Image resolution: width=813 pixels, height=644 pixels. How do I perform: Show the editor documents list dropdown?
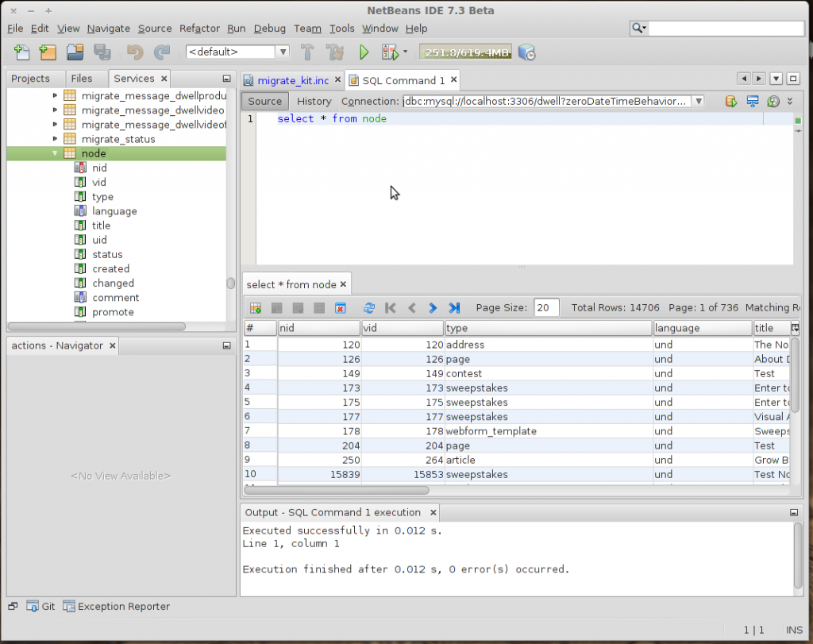(776, 79)
